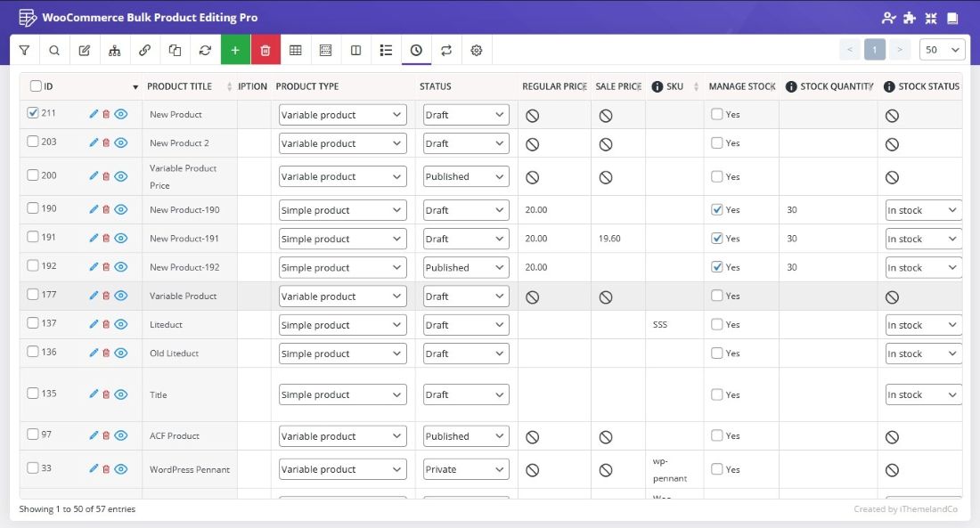Click the green plus add product button
980x528 pixels.
(x=235, y=51)
